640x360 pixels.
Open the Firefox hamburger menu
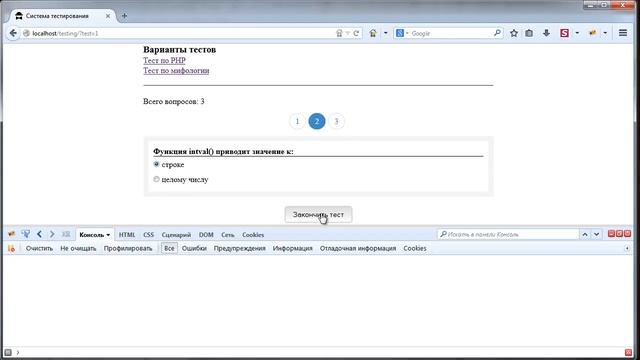click(623, 33)
